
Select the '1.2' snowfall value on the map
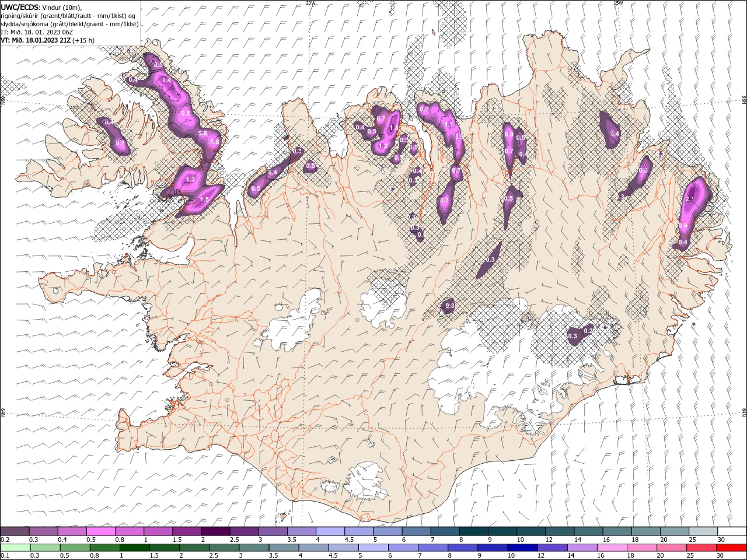pyautogui.click(x=383, y=146)
